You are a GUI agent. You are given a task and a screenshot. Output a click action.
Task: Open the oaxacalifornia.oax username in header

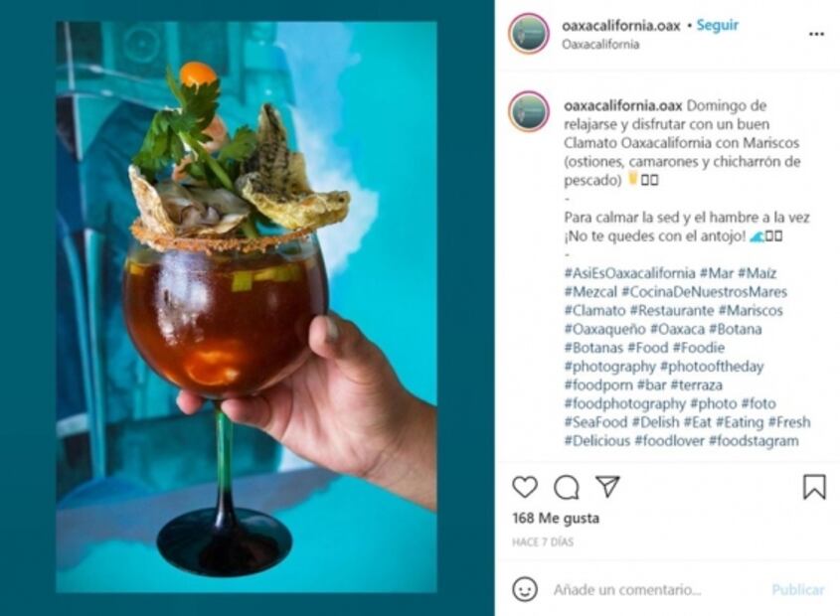coord(621,25)
